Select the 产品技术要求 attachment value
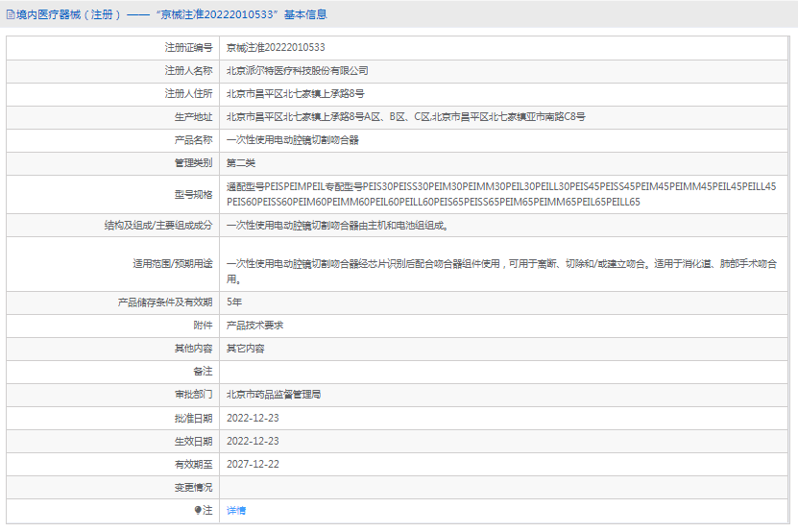The width and height of the screenshot is (798, 532). click(x=255, y=326)
